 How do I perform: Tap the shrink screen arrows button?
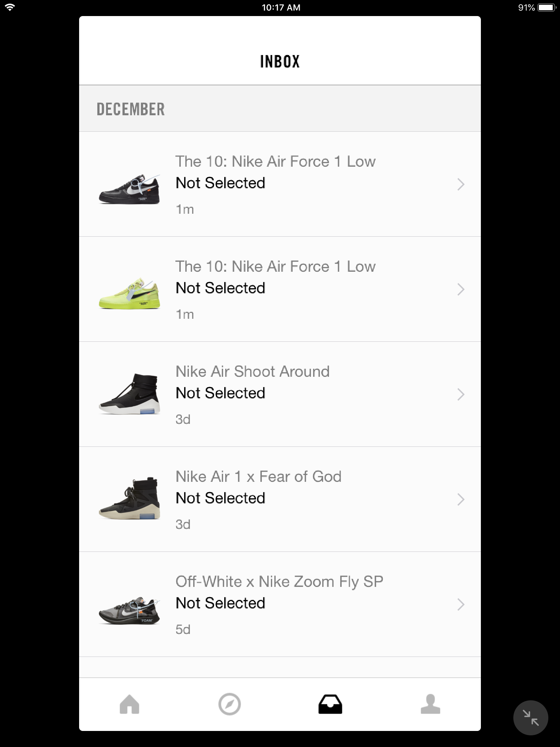[530, 717]
